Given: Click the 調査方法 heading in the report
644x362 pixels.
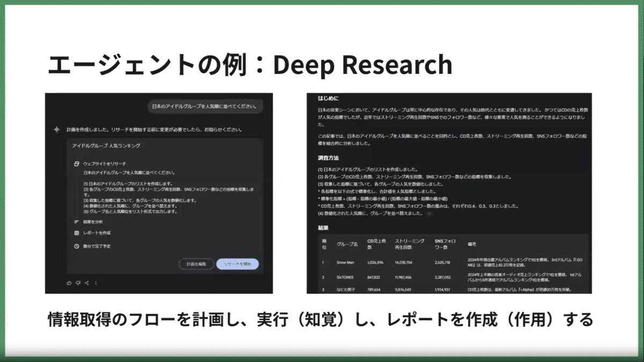Looking at the screenshot, I should tap(328, 158).
